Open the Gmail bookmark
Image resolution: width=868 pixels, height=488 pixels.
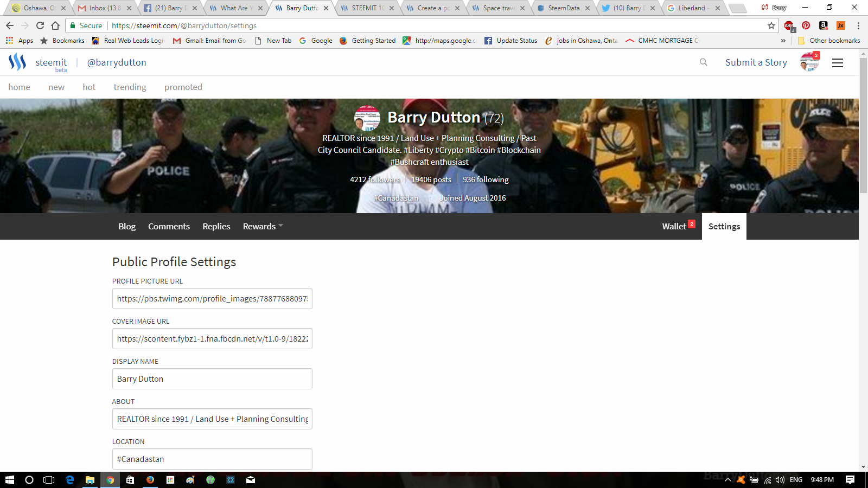[209, 41]
